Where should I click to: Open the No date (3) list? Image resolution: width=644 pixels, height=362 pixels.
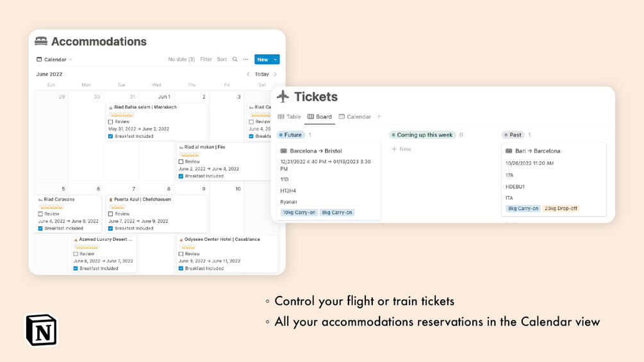pyautogui.click(x=181, y=60)
